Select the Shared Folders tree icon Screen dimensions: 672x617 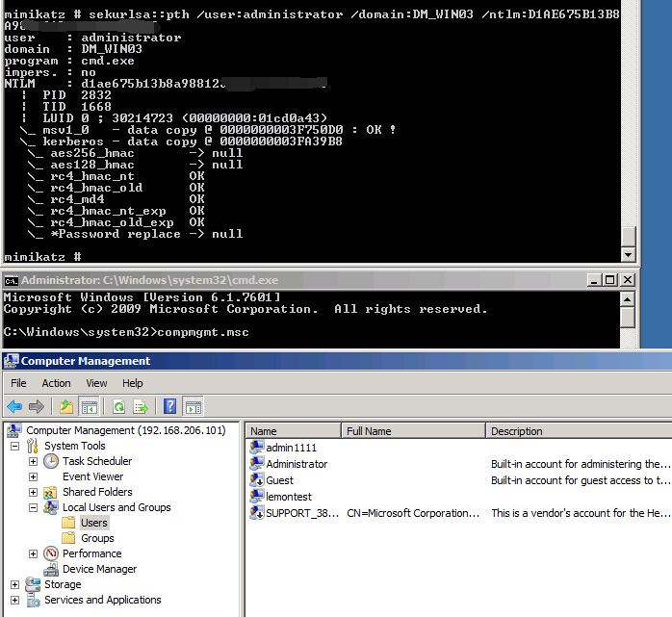(x=51, y=492)
